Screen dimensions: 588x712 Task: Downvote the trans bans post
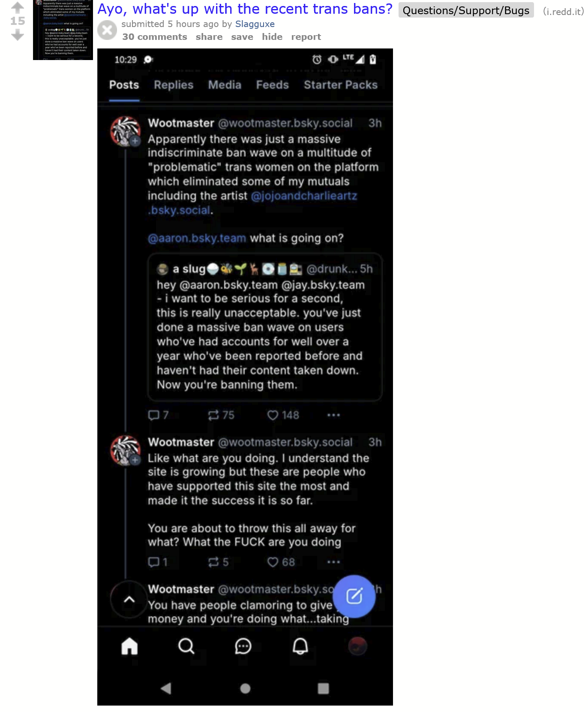click(x=18, y=35)
